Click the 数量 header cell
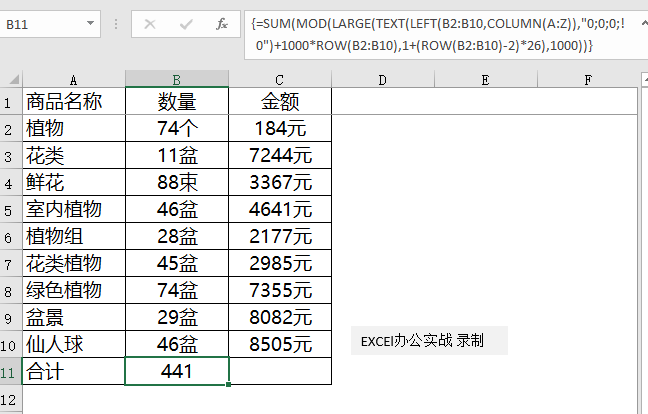Image resolution: width=648 pixels, height=414 pixels. (177, 101)
